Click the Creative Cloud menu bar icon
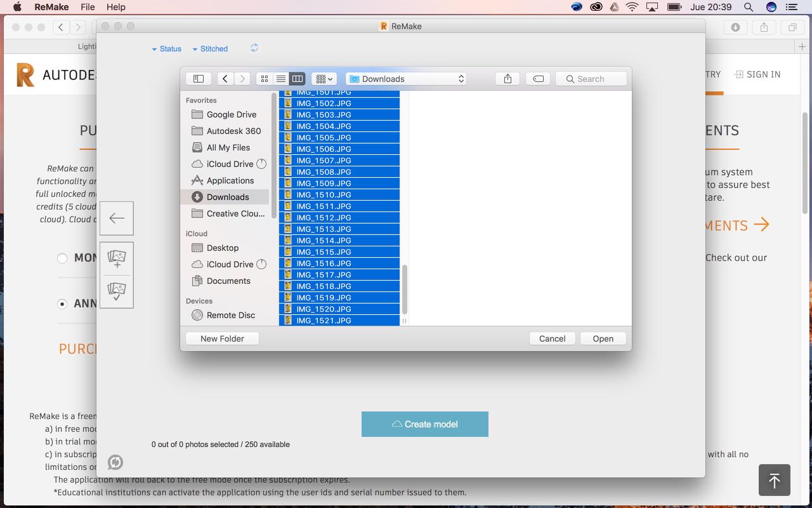The width and height of the screenshot is (812, 508). pos(596,7)
